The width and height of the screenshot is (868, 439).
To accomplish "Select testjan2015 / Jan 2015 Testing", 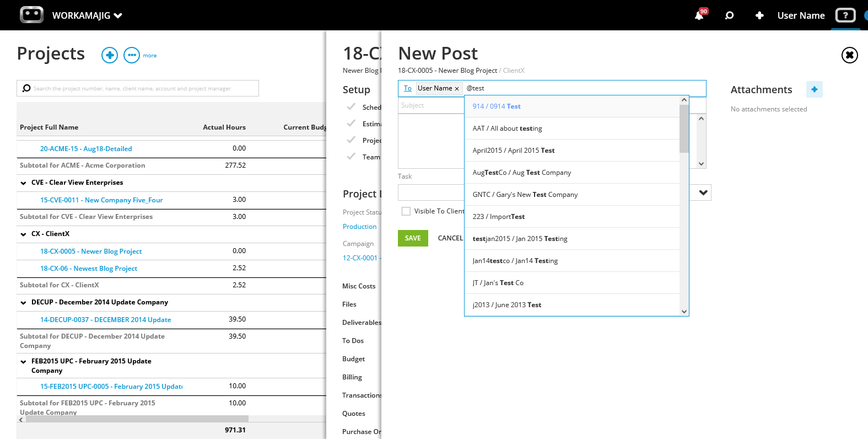I will tap(572, 239).
